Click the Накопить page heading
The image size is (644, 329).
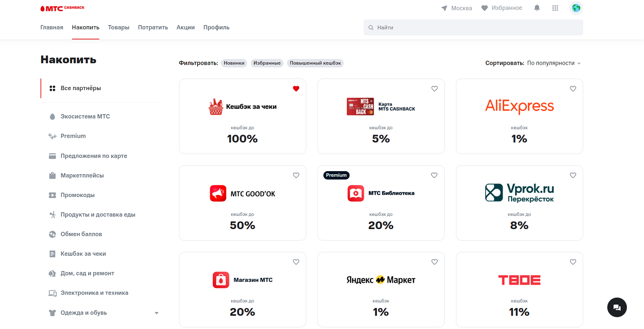68,60
